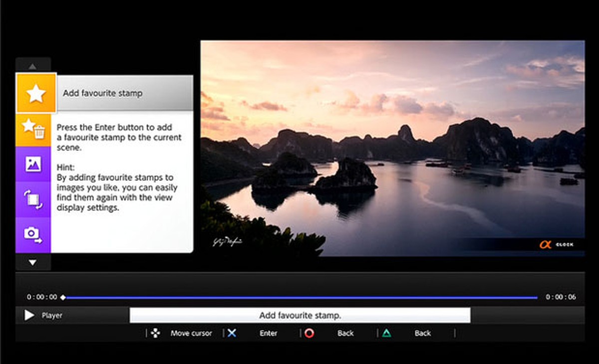This screenshot has width=599, height=364.
Task: Click the Back label beside circle icon
Action: point(346,333)
